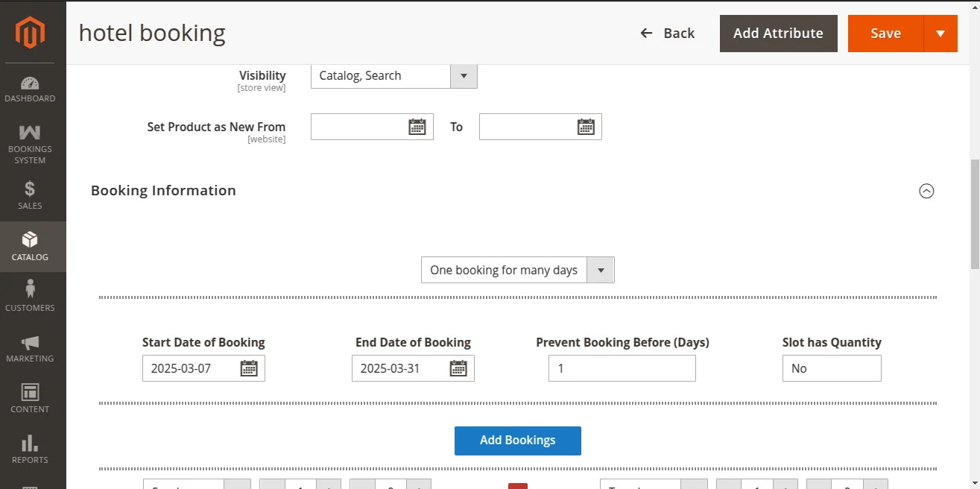Click the Add Attribute button
This screenshot has width=980, height=489.
click(778, 34)
